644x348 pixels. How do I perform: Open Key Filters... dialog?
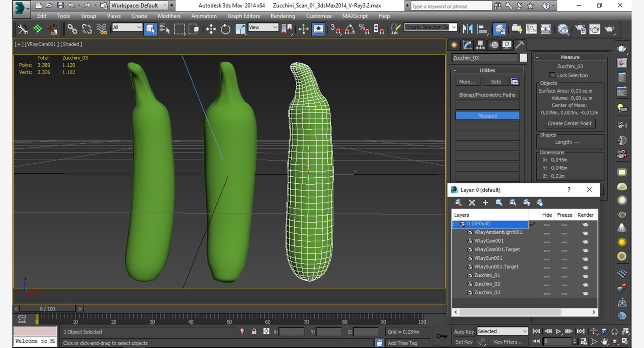pyautogui.click(x=508, y=342)
